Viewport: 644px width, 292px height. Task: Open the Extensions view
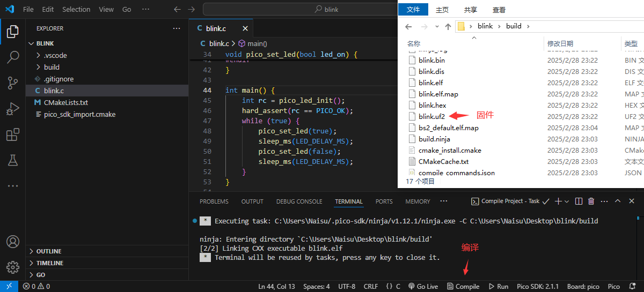[x=13, y=134]
